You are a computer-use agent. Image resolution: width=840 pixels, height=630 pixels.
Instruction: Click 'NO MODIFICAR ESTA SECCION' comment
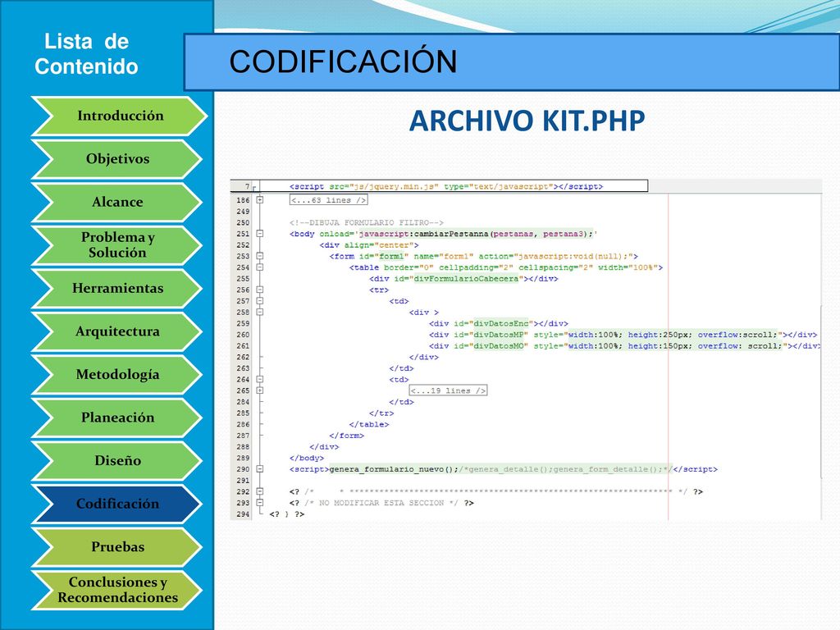coord(381,503)
